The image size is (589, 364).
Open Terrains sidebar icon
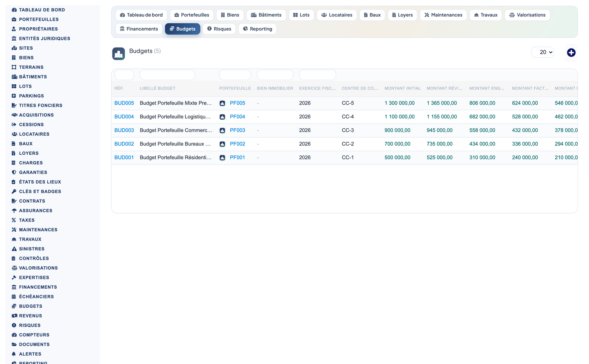14,67
